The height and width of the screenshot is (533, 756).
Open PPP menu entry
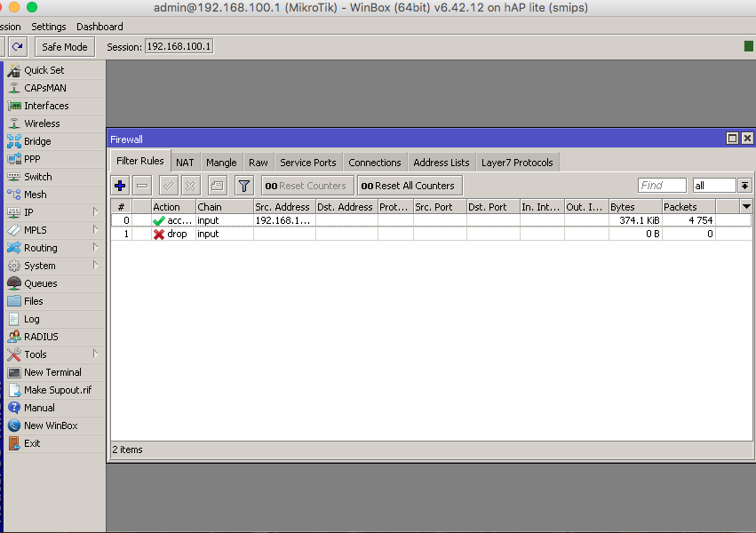tap(55, 159)
